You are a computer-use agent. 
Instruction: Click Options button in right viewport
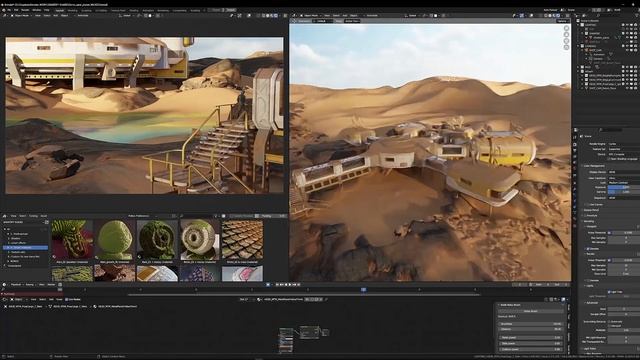[x=562, y=21]
